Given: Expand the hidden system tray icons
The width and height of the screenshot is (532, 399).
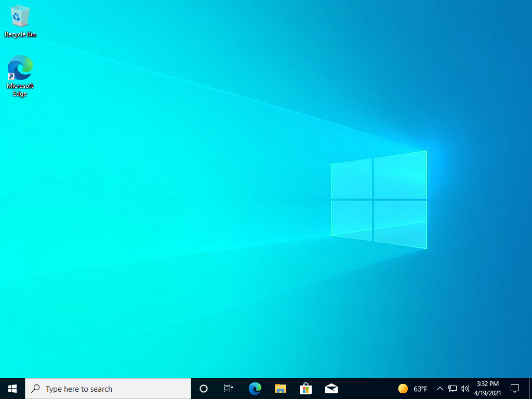Looking at the screenshot, I should [x=439, y=388].
